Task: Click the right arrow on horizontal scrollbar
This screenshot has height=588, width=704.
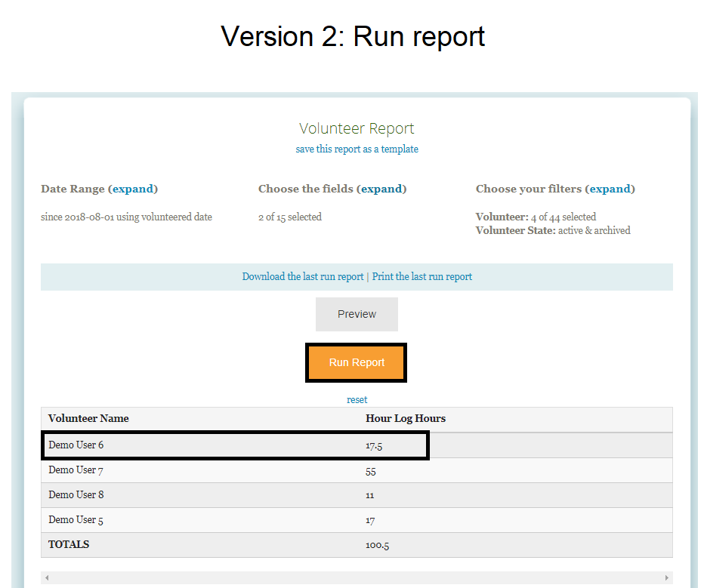Action: 666,578
